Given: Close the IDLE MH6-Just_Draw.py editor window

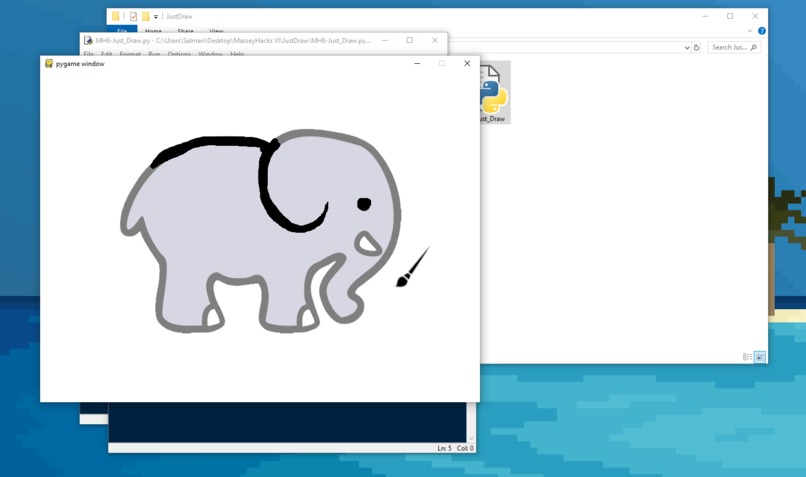Looking at the screenshot, I should coord(435,40).
